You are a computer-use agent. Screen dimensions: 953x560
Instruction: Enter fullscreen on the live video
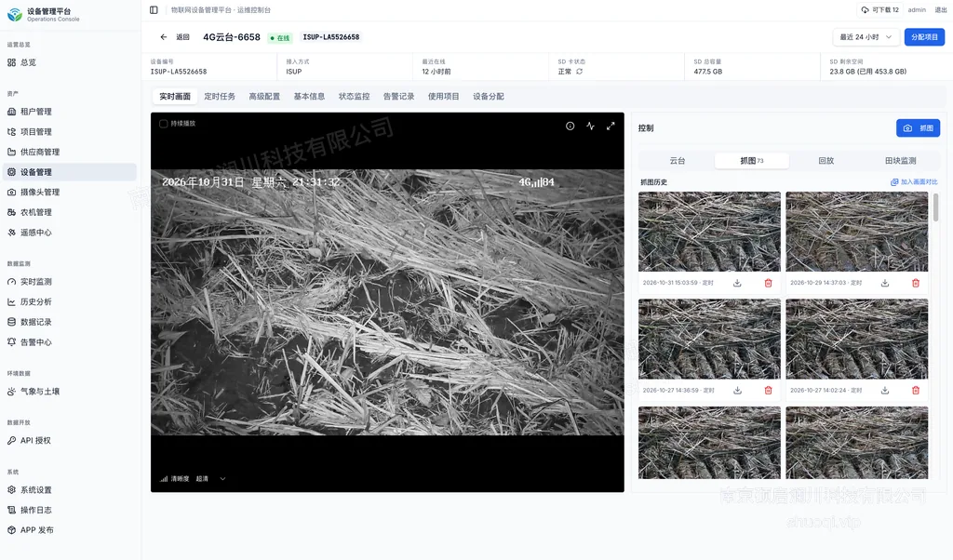(x=611, y=126)
